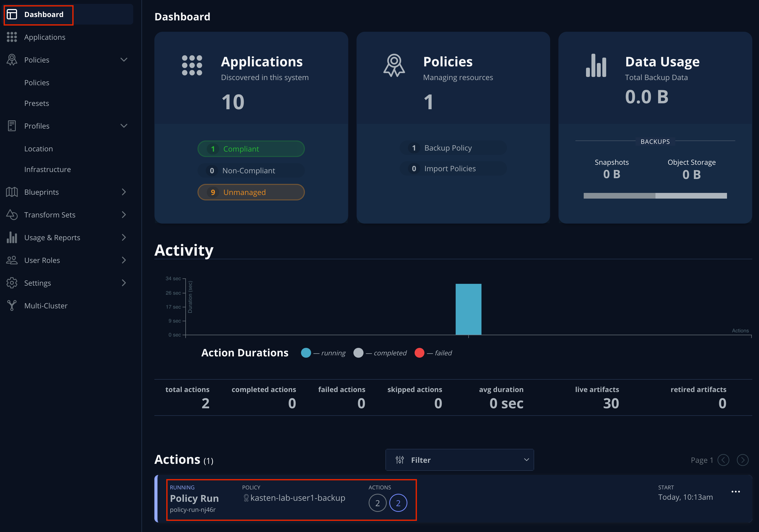Click the large dots icon on Applications card

tap(192, 65)
